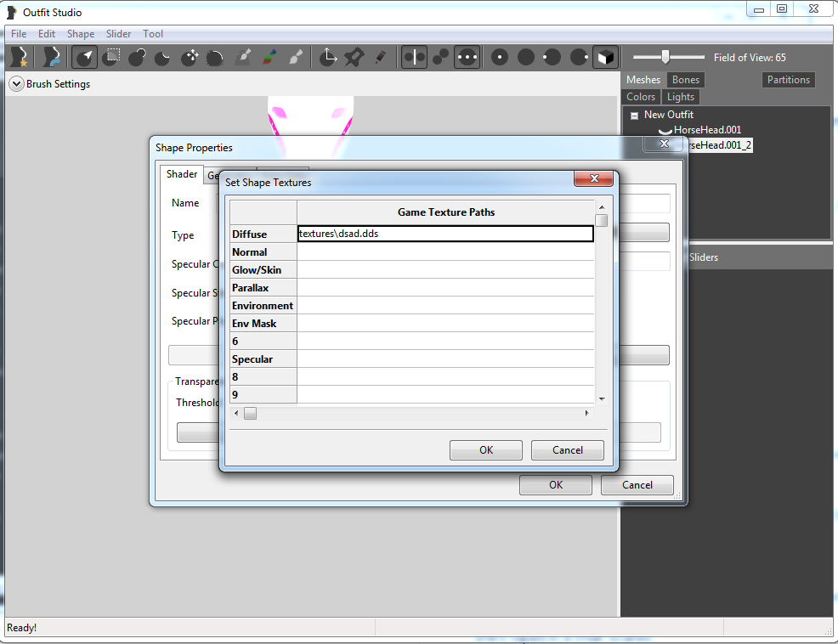Toggle the cube view mode icon
Image resolution: width=838 pixels, height=644 pixels.
click(x=605, y=57)
